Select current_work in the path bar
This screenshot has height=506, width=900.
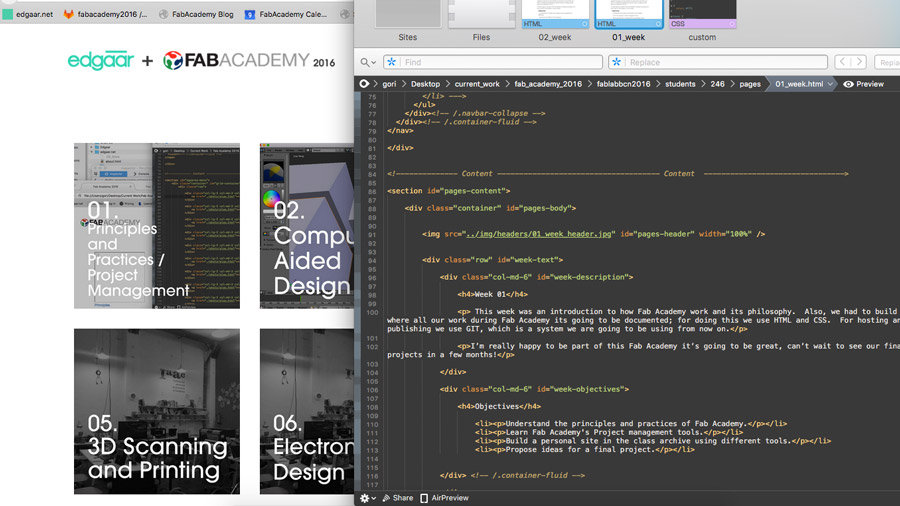477,84
